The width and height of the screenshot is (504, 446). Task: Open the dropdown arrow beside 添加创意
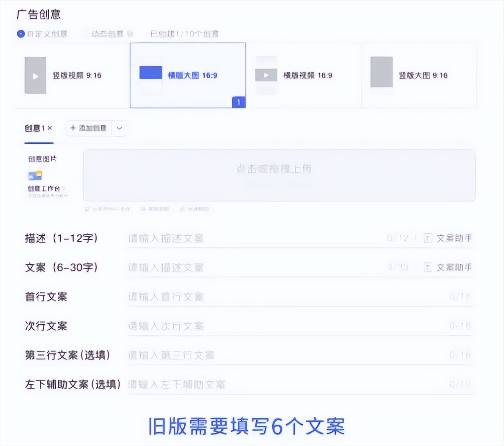click(119, 128)
